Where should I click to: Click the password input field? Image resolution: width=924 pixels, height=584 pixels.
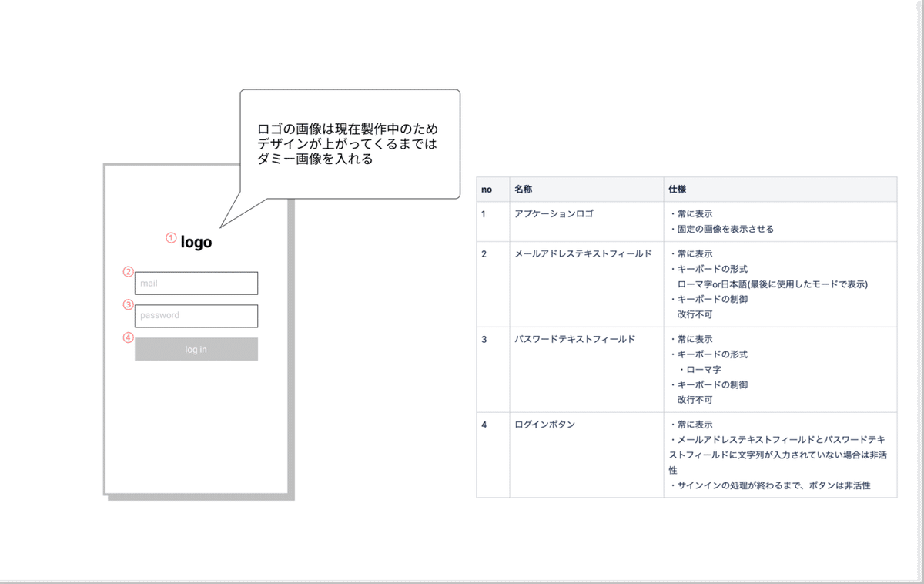(x=196, y=316)
